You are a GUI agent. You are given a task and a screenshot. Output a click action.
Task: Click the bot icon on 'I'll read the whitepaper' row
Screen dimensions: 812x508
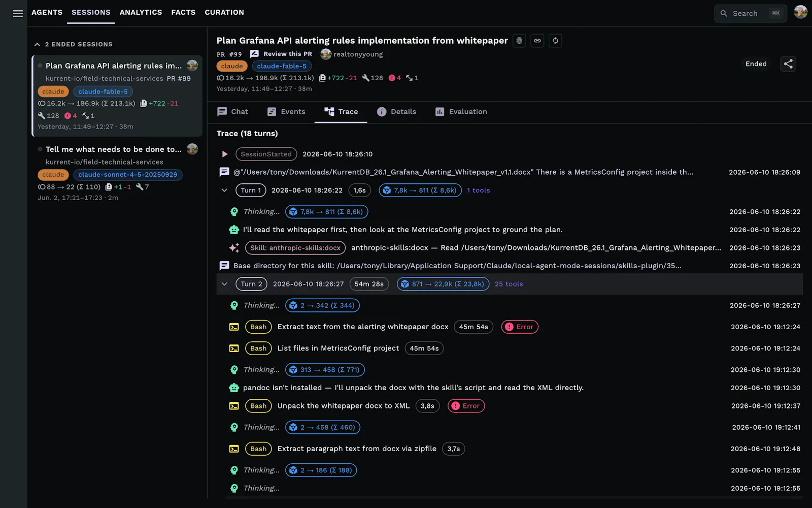coord(234,230)
